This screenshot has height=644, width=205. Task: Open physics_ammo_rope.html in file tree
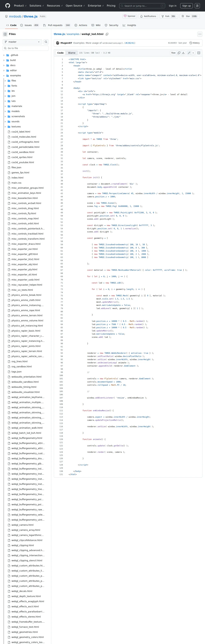26,311
